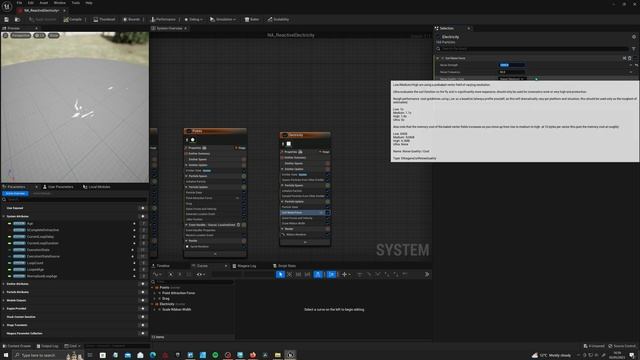This screenshot has height=360, width=640.
Task: Collapse the System Attributes category
Action: 4,216
